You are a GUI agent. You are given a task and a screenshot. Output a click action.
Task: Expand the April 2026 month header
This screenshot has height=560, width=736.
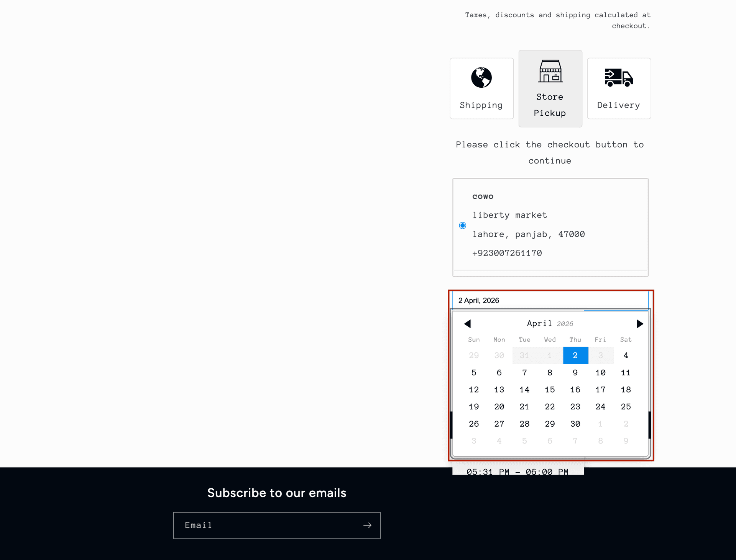(x=550, y=323)
